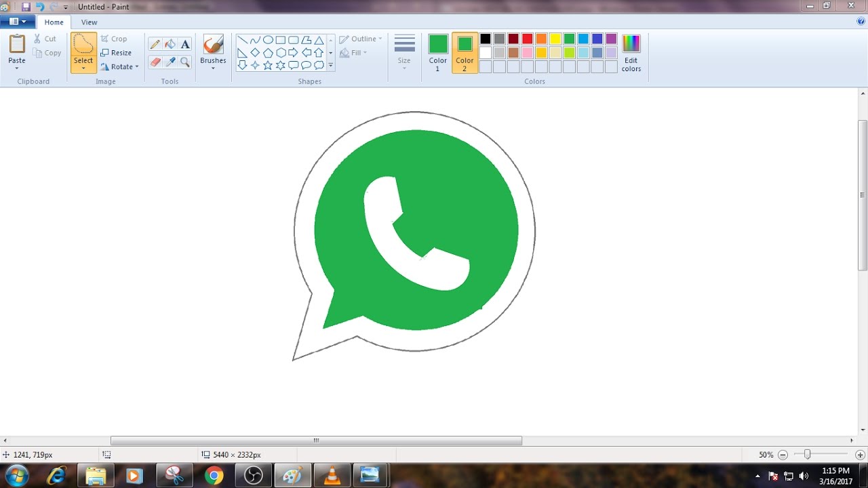Open the Text tool

[185, 43]
